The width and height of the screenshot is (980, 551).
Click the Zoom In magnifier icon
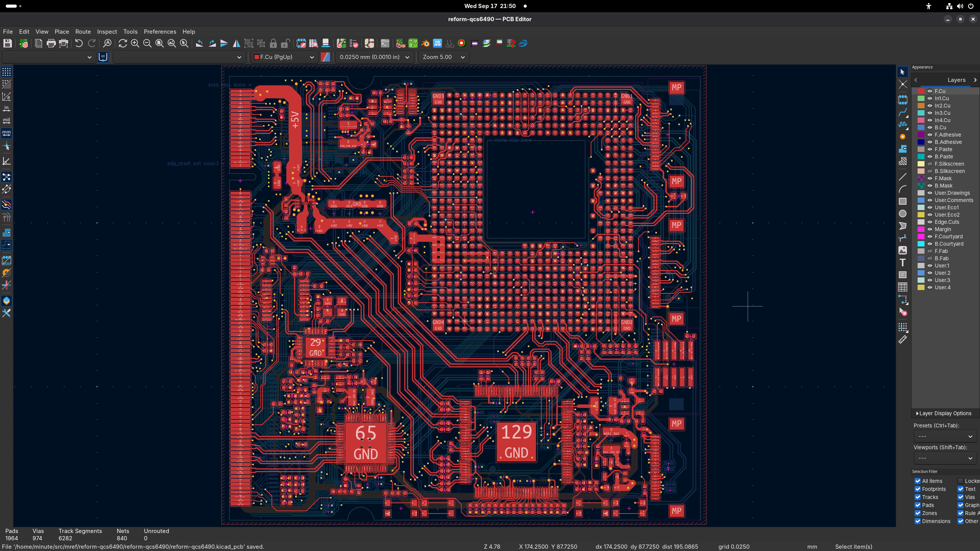click(x=135, y=43)
